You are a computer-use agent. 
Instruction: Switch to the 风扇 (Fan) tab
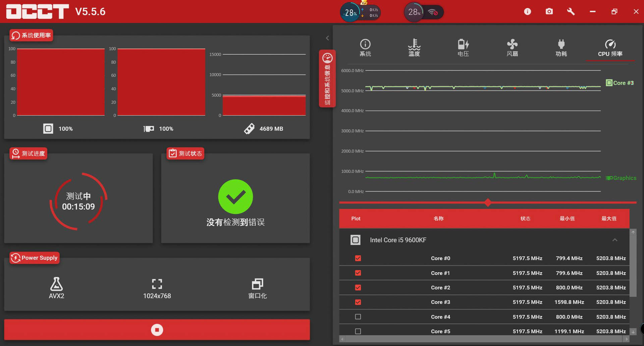click(x=512, y=48)
